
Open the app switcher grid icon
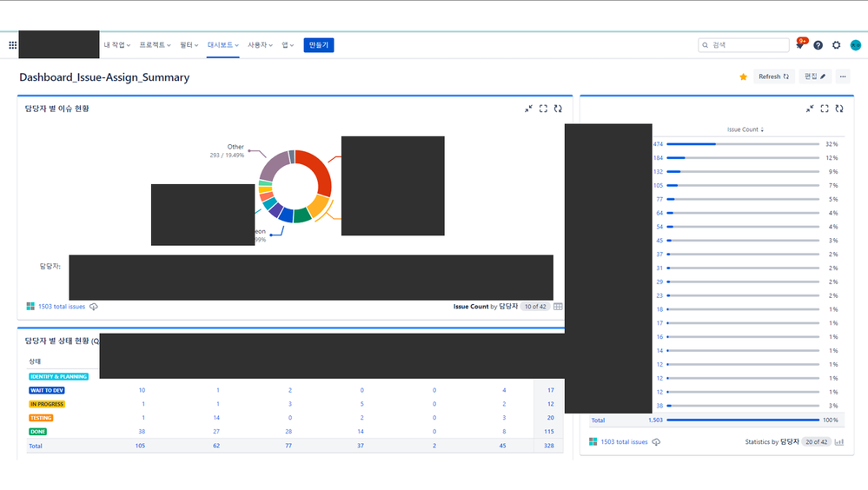[13, 45]
